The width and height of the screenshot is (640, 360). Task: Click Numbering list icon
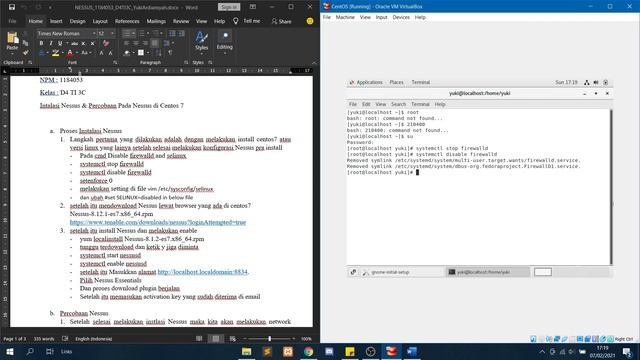point(141,33)
